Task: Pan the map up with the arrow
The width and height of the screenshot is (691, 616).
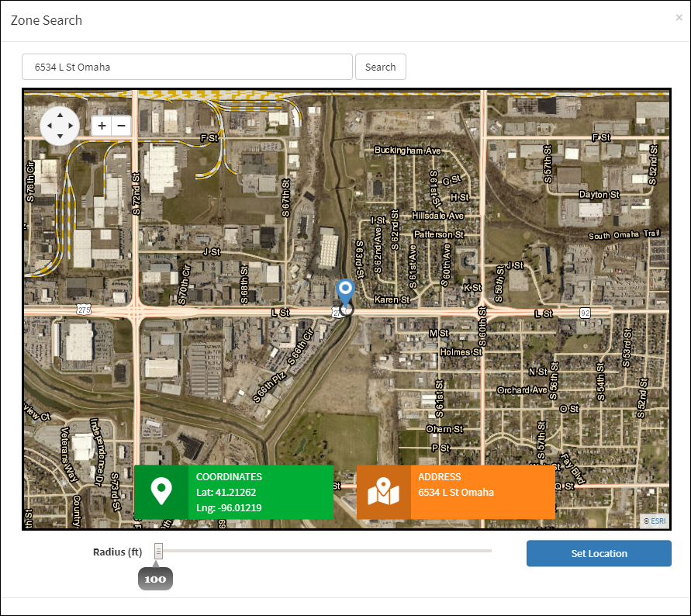Action: click(60, 114)
